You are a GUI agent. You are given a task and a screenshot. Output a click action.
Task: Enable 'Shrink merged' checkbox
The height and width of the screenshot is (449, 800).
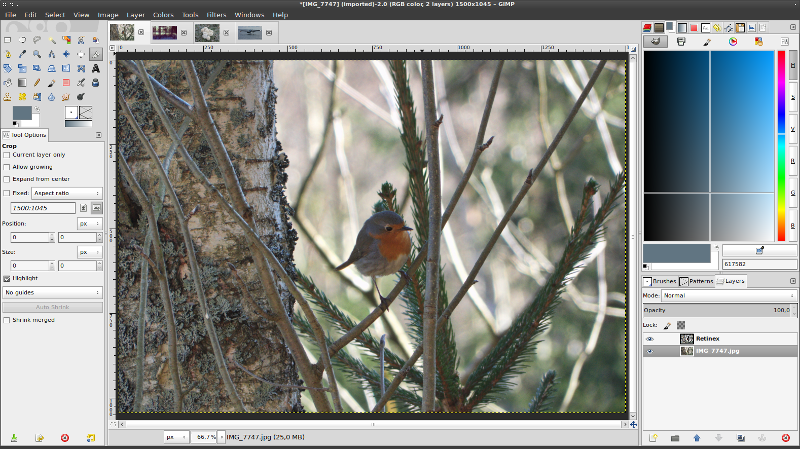click(x=7, y=320)
